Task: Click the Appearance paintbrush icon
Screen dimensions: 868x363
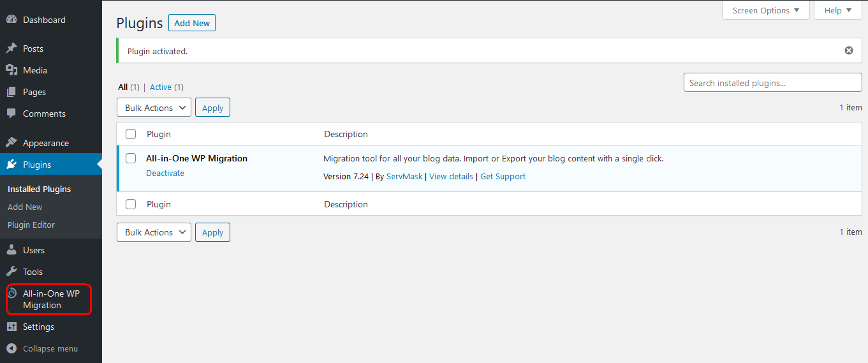Action: point(11,143)
